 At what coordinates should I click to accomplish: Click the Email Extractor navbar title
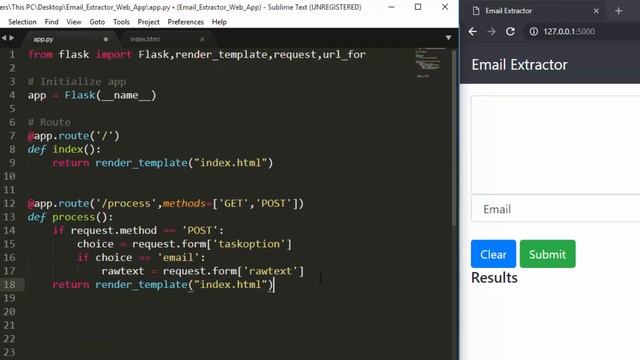point(519,64)
